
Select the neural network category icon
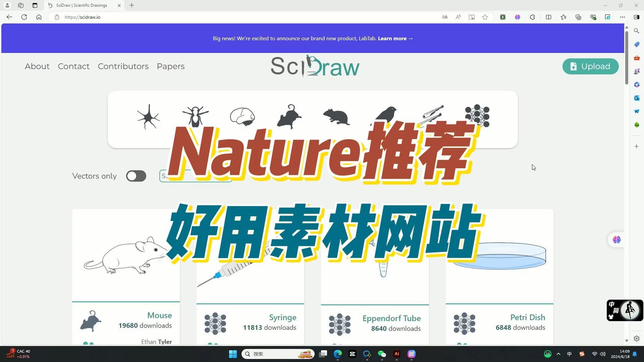tap(477, 116)
